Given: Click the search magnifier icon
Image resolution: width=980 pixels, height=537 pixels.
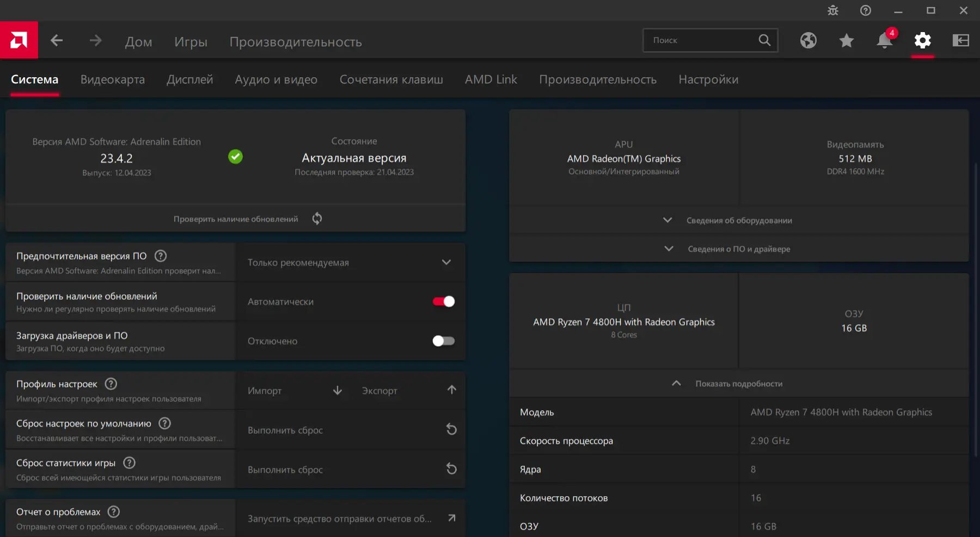Looking at the screenshot, I should pos(764,40).
